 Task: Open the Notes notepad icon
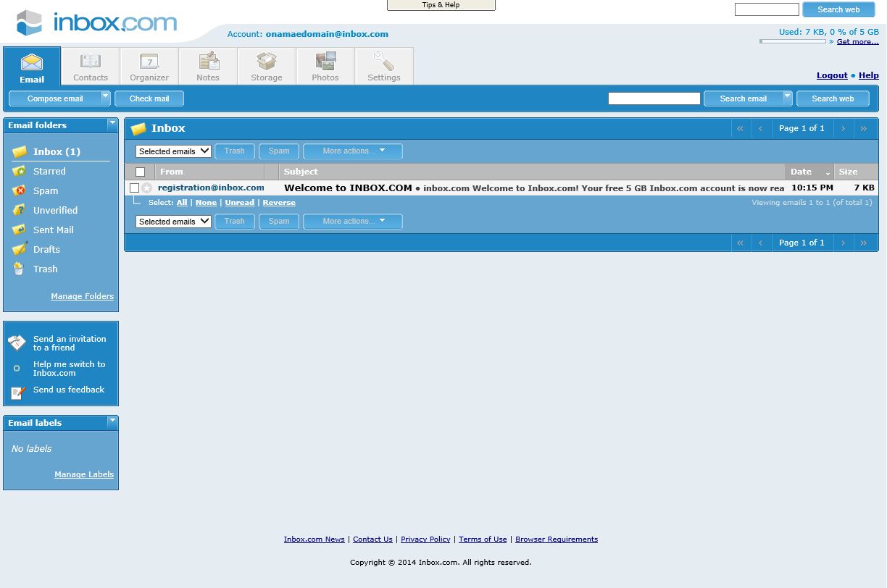click(208, 61)
